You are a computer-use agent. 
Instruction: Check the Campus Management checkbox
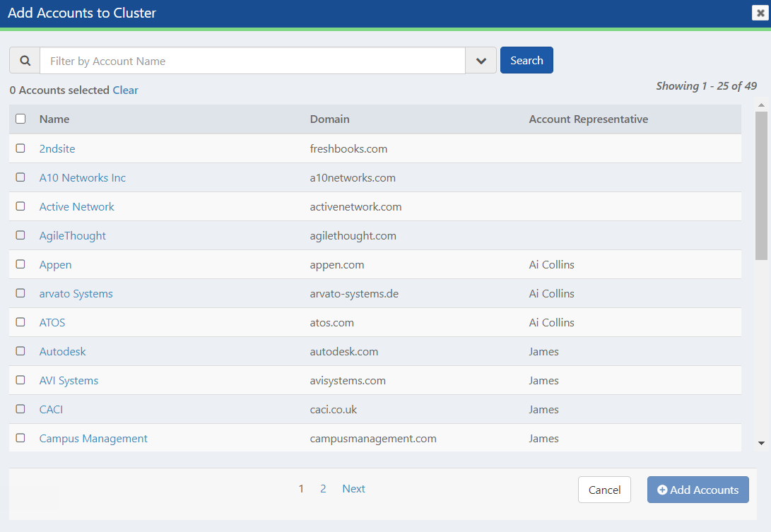20,437
